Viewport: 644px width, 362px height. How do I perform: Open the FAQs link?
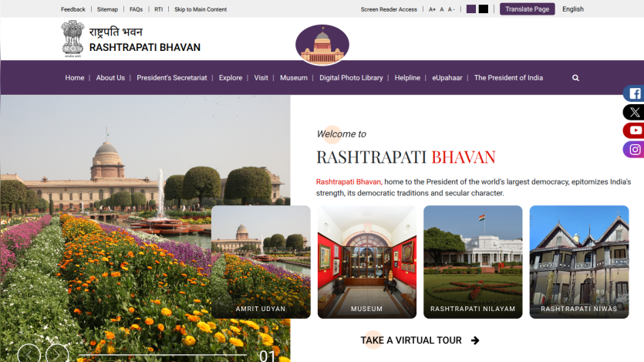pyautogui.click(x=136, y=9)
